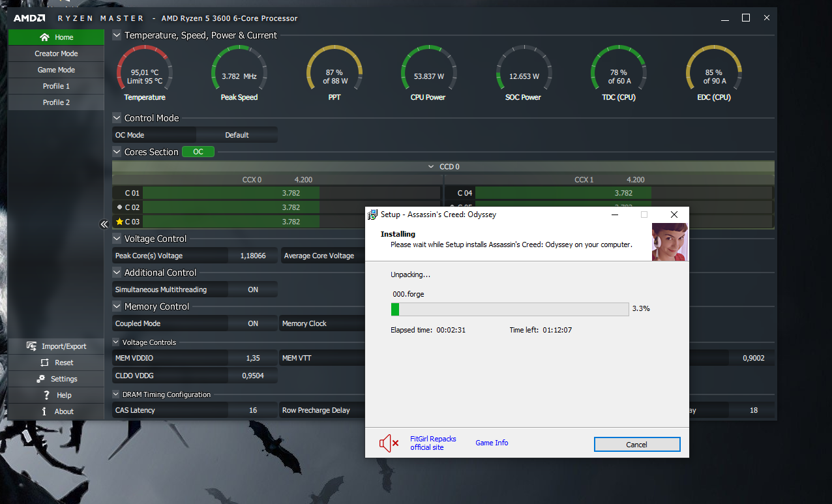Switch to Creator Mode
Viewport: 832px width, 504px height.
[56, 53]
